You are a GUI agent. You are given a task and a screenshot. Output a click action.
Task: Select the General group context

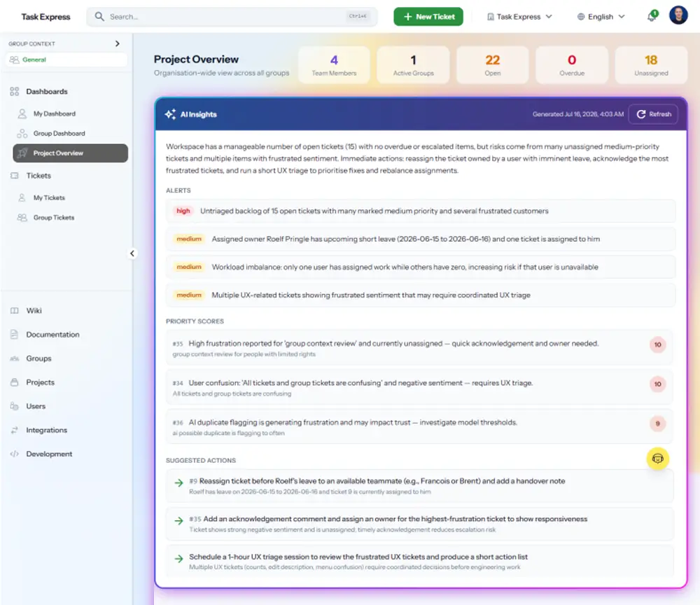[66, 60]
